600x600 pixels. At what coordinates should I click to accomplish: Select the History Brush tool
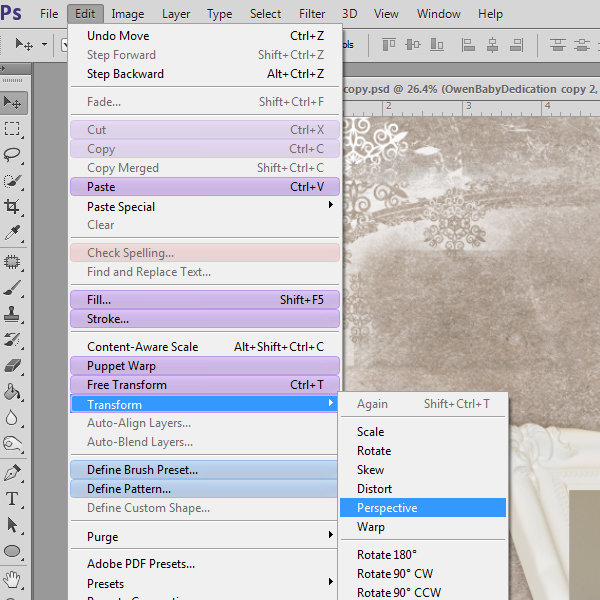point(12,340)
